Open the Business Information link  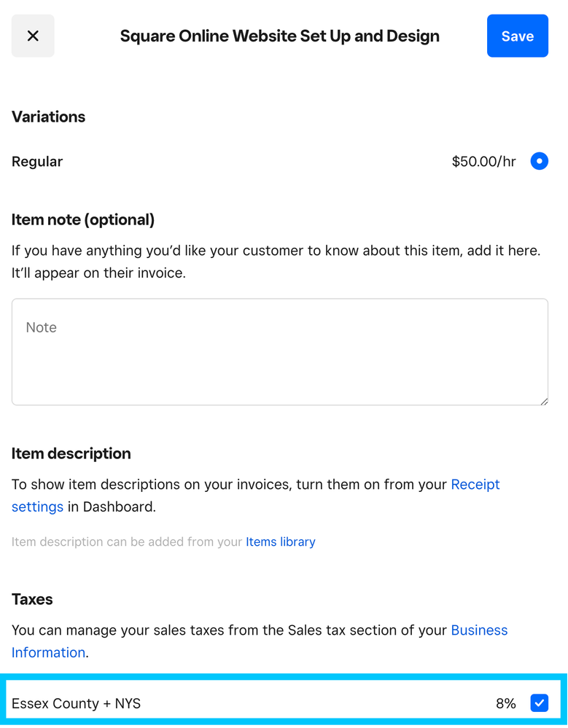tap(479, 630)
